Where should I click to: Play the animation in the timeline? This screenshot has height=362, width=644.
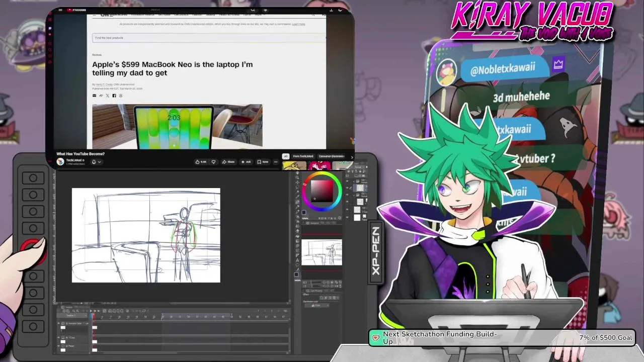(x=91, y=311)
